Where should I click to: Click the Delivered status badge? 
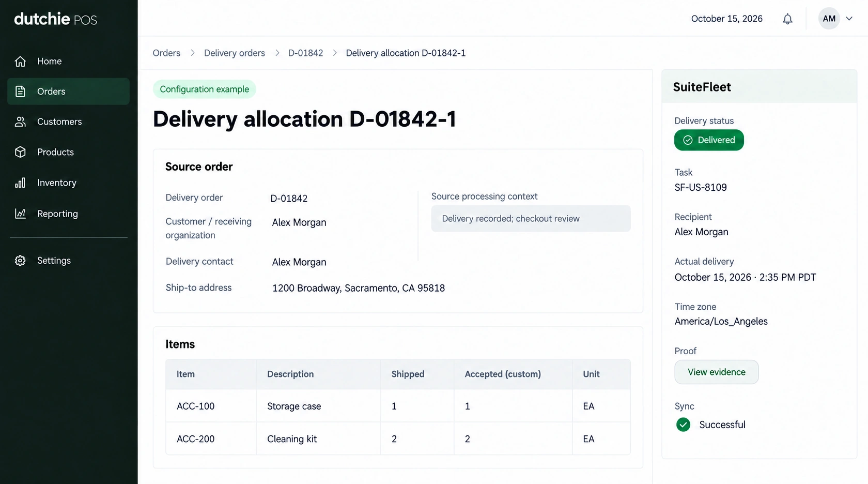coord(709,140)
